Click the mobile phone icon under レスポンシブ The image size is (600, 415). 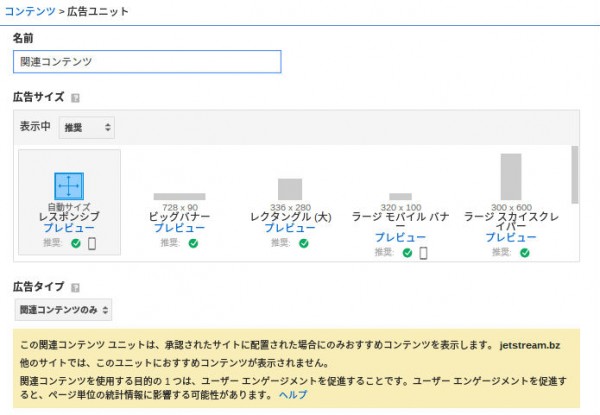point(92,243)
